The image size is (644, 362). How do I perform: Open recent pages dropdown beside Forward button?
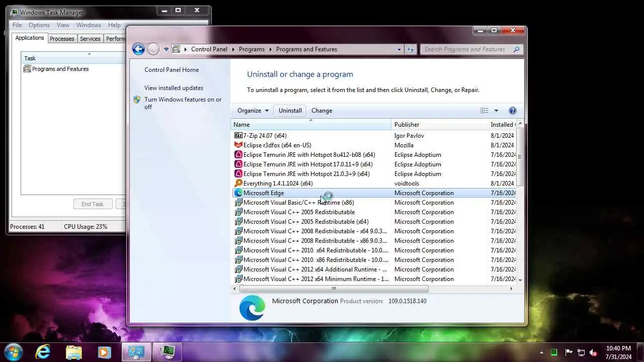[x=166, y=49]
